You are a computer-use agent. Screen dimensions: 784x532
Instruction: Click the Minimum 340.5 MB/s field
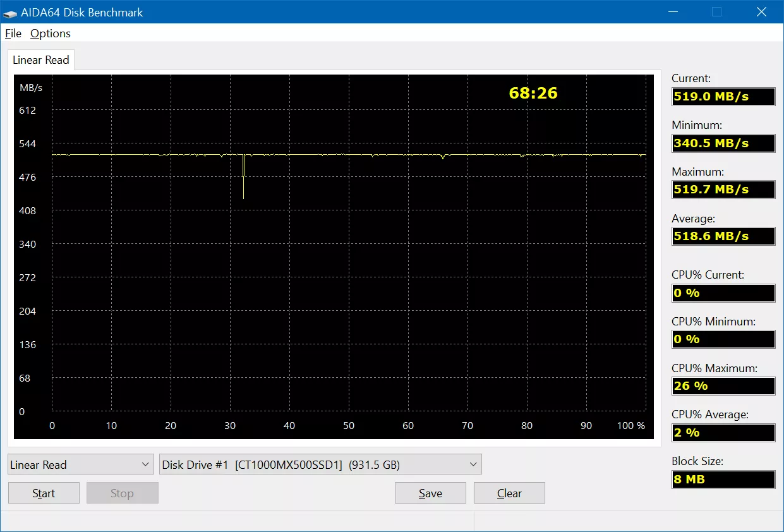(723, 143)
